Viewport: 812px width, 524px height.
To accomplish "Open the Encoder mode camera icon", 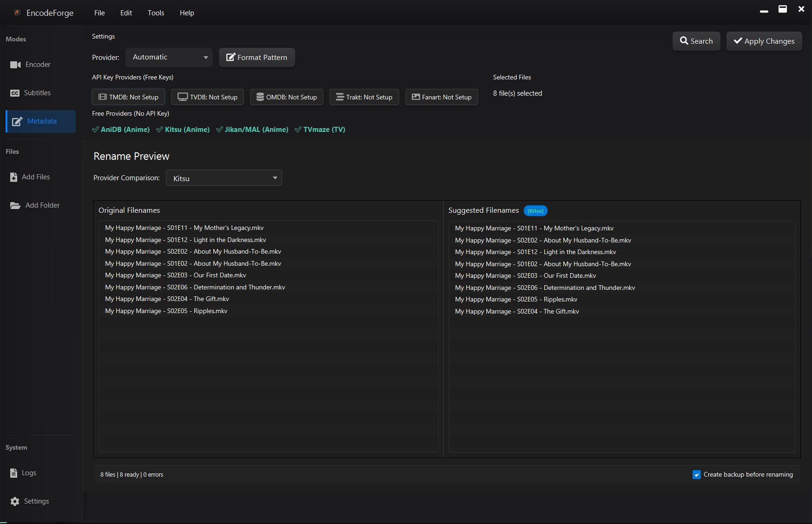I will click(15, 65).
